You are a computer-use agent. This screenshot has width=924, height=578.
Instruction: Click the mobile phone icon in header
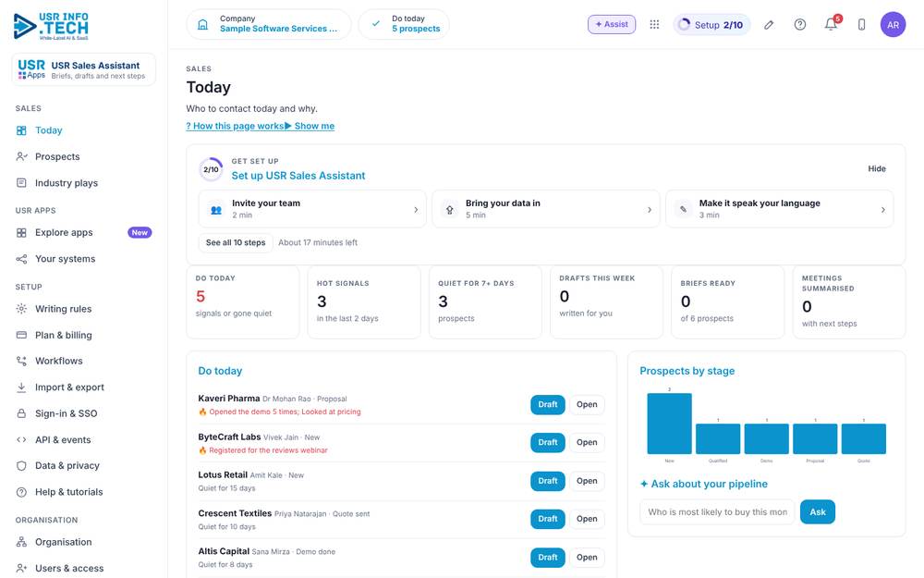click(x=861, y=24)
